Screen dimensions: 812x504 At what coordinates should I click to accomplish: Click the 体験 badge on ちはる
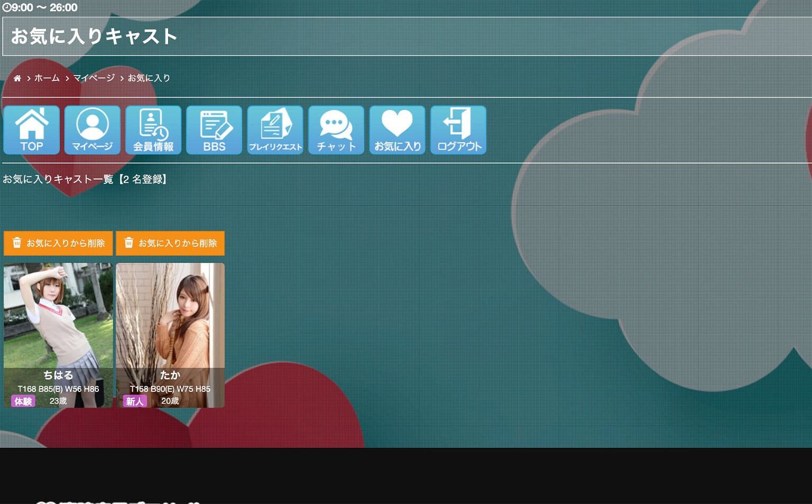coord(23,402)
